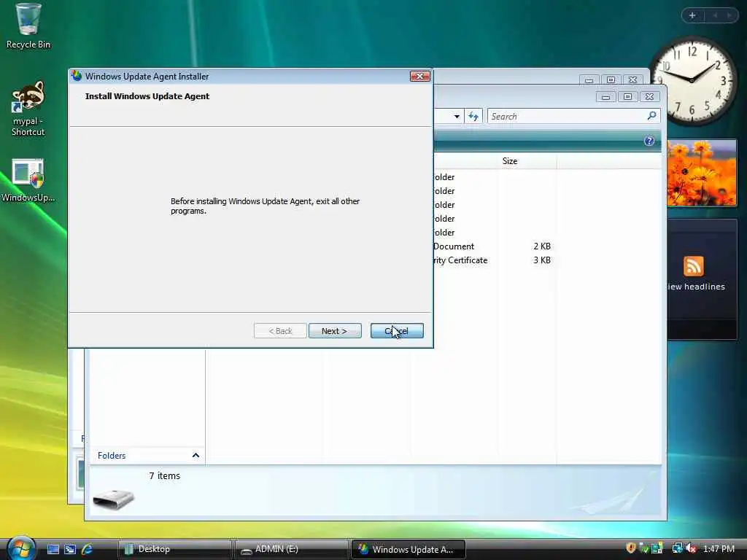The width and height of the screenshot is (747, 560).
Task: Click Show Desktop in Quick Launch
Action: (x=53, y=549)
